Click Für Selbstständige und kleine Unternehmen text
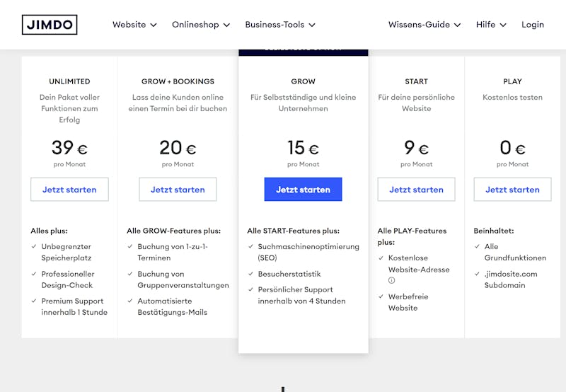The height and width of the screenshot is (392, 566). pos(304,103)
